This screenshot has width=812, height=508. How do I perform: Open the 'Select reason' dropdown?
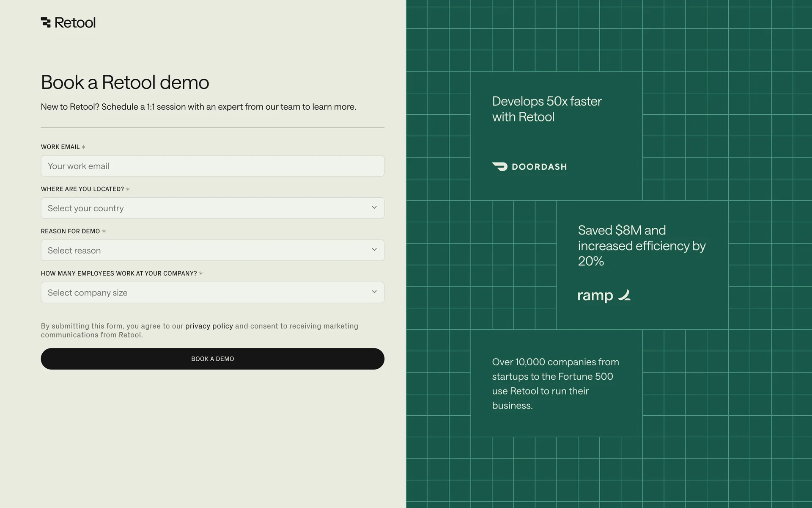point(212,250)
